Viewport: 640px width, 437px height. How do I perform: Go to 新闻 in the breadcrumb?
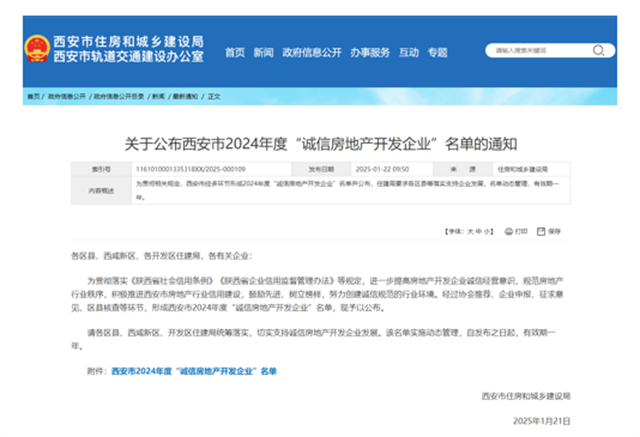tap(158, 96)
